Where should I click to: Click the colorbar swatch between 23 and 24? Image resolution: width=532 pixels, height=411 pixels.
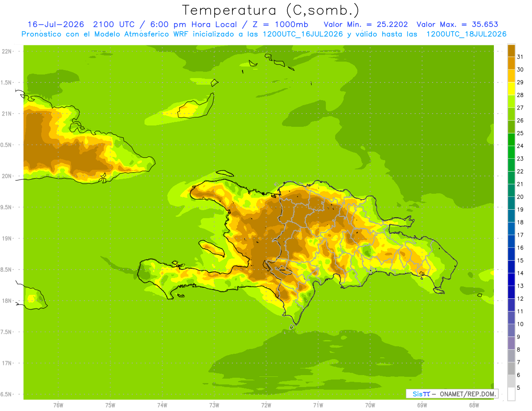point(511,152)
